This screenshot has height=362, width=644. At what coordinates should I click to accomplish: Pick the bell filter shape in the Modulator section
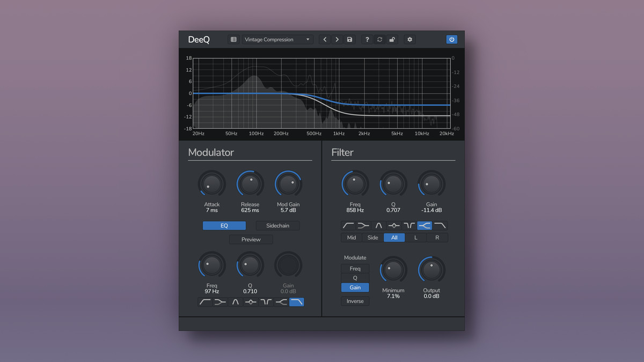235,302
